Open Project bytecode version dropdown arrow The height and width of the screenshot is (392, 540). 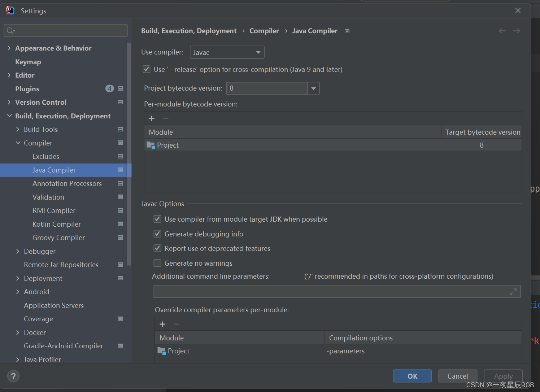pyautogui.click(x=313, y=88)
